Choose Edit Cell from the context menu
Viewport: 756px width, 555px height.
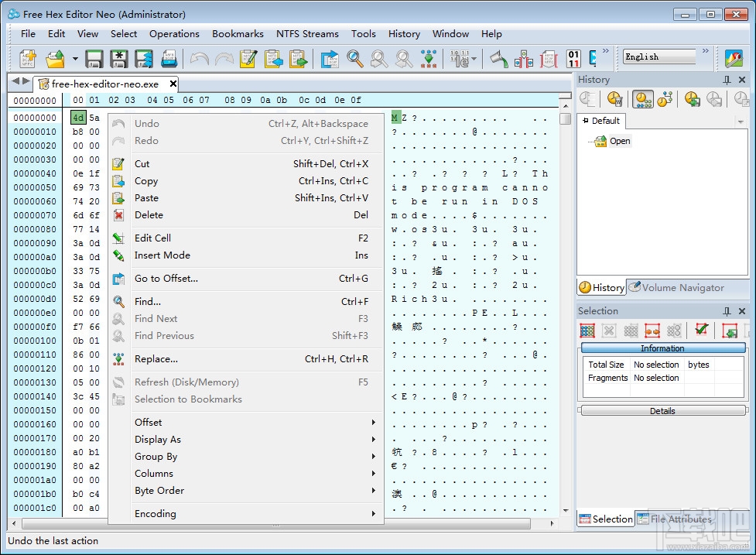click(x=246, y=238)
